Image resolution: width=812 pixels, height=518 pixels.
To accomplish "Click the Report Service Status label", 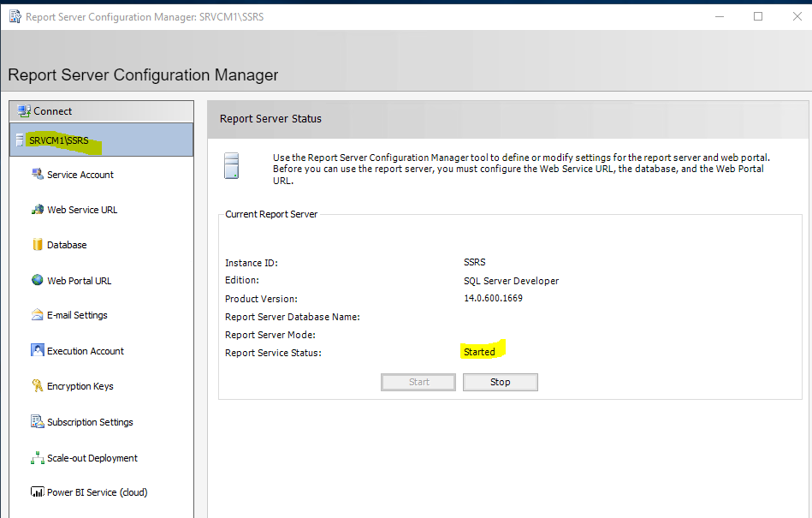I will 273,353.
